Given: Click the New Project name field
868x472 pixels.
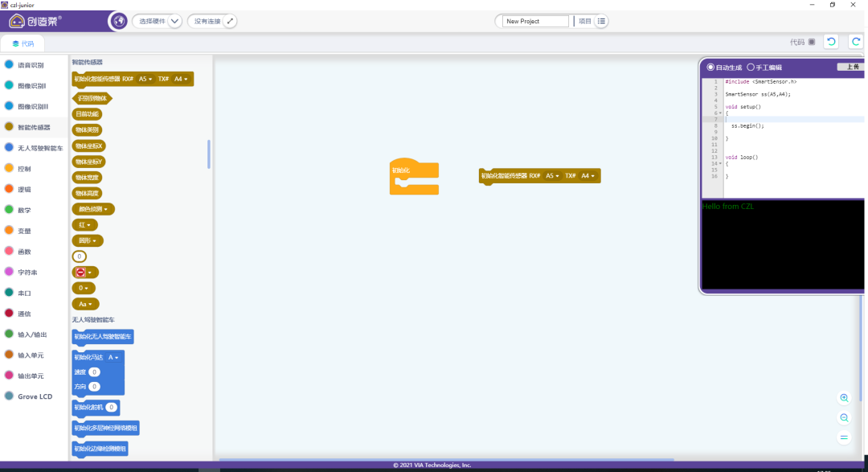Looking at the screenshot, I should 534,21.
